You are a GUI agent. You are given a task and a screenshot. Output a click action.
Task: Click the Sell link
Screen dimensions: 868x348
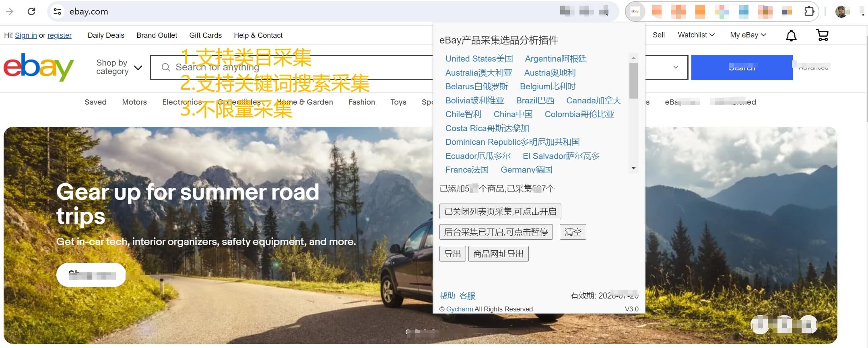(658, 35)
